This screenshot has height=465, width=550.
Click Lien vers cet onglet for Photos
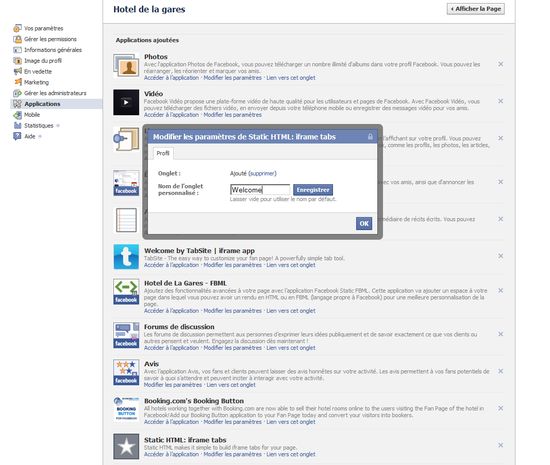click(291, 78)
